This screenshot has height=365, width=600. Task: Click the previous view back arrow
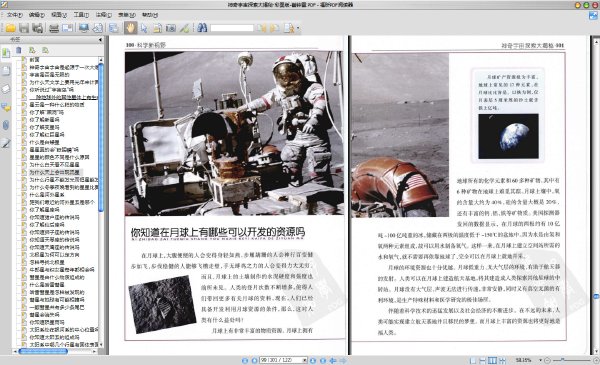click(x=333, y=360)
